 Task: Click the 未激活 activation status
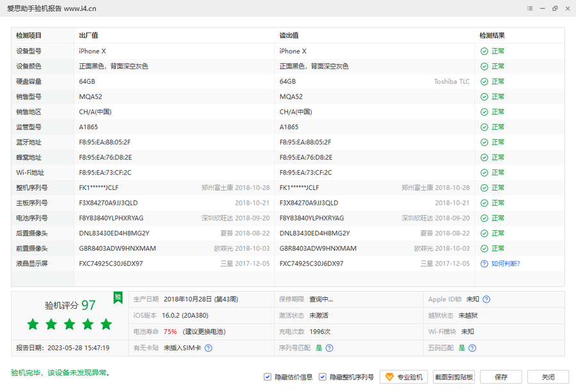click(x=319, y=316)
